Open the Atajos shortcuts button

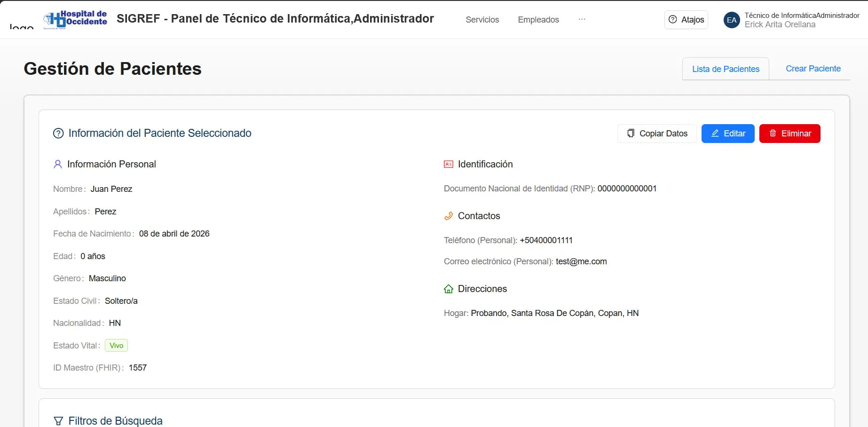[686, 20]
